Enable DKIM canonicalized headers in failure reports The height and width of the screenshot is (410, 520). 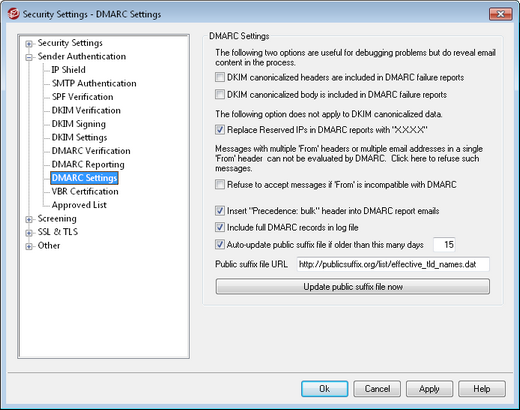tap(220, 77)
